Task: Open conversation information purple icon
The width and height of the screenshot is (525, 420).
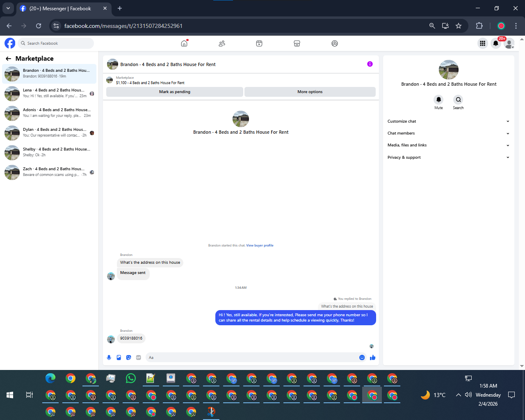Action: coord(370,64)
